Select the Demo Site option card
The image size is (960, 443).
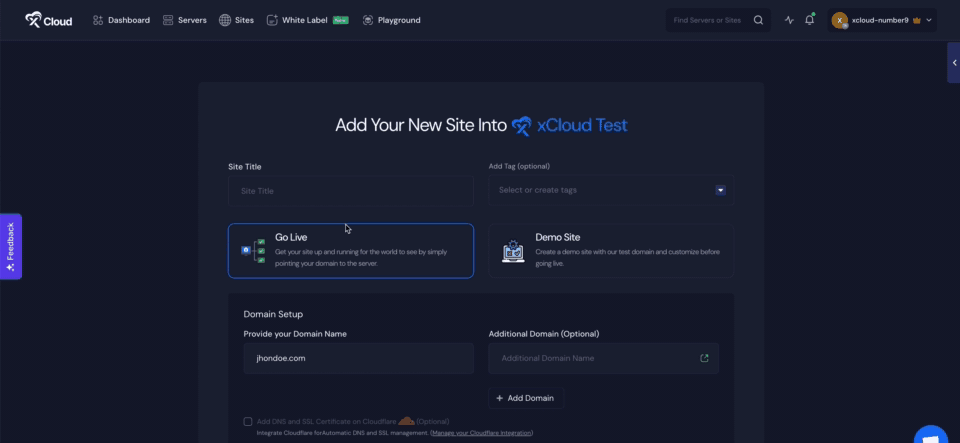coord(611,251)
